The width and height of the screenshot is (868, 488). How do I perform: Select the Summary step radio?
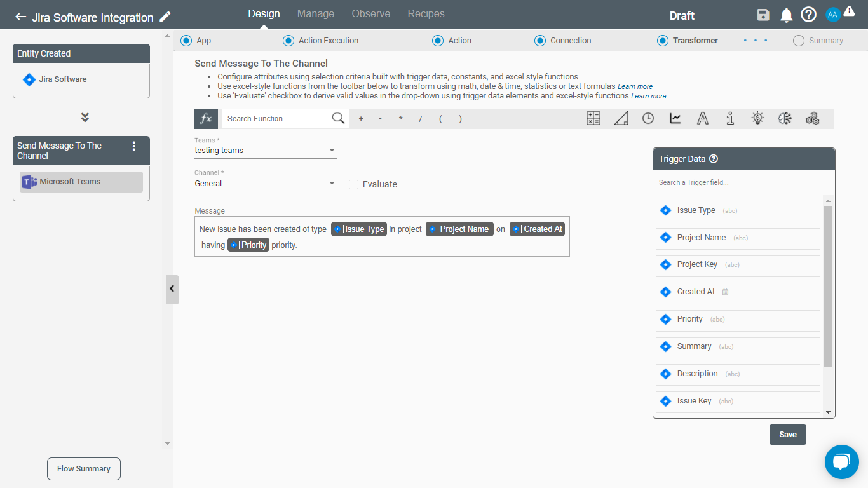click(799, 41)
